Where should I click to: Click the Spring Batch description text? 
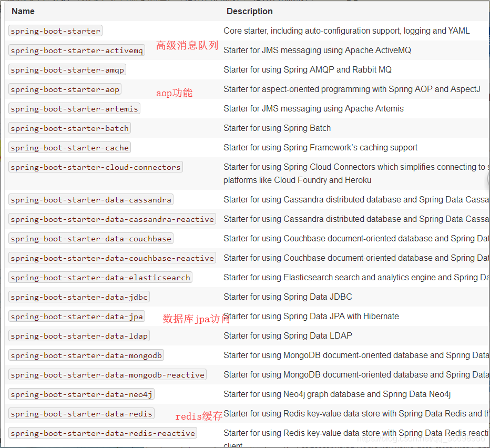click(x=277, y=128)
